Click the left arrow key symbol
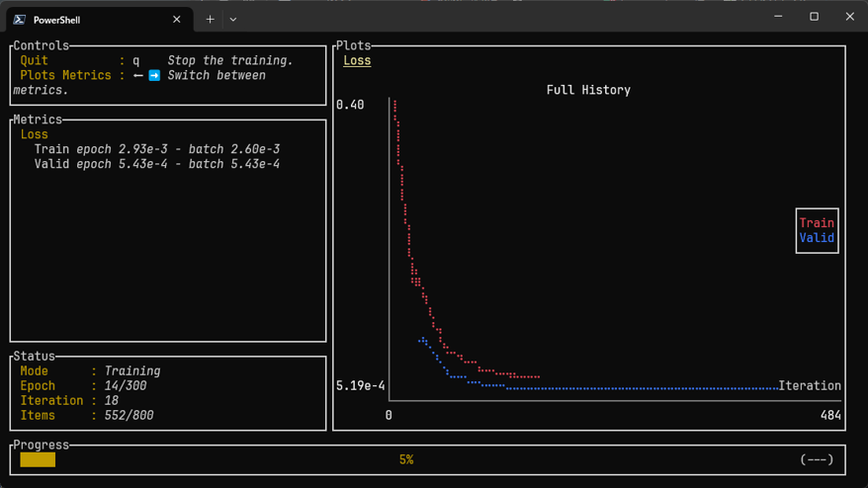 tap(138, 75)
